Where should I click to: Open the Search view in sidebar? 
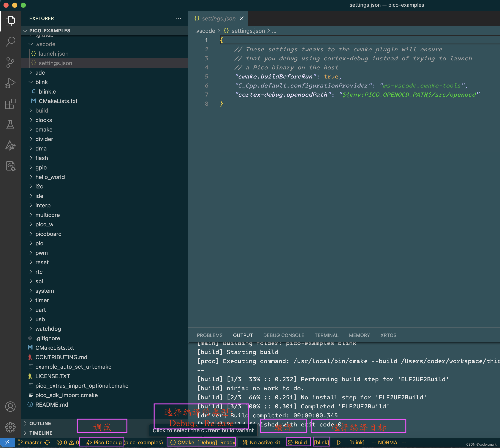[10, 42]
